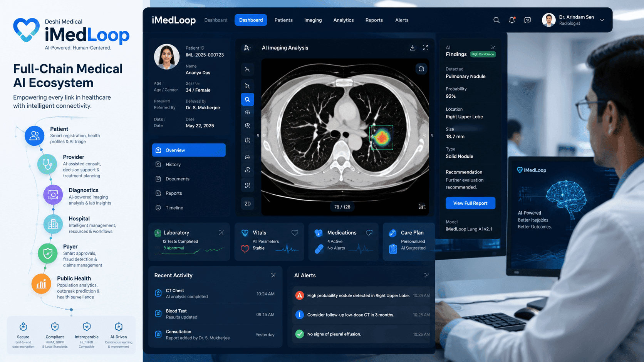Expand the AI Alerts panel arrow
644x362 pixels.
tap(426, 275)
